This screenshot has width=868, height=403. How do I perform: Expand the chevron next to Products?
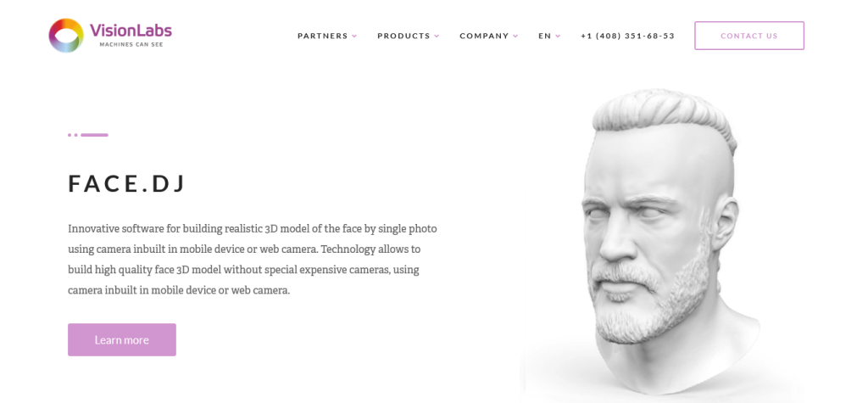pyautogui.click(x=437, y=36)
